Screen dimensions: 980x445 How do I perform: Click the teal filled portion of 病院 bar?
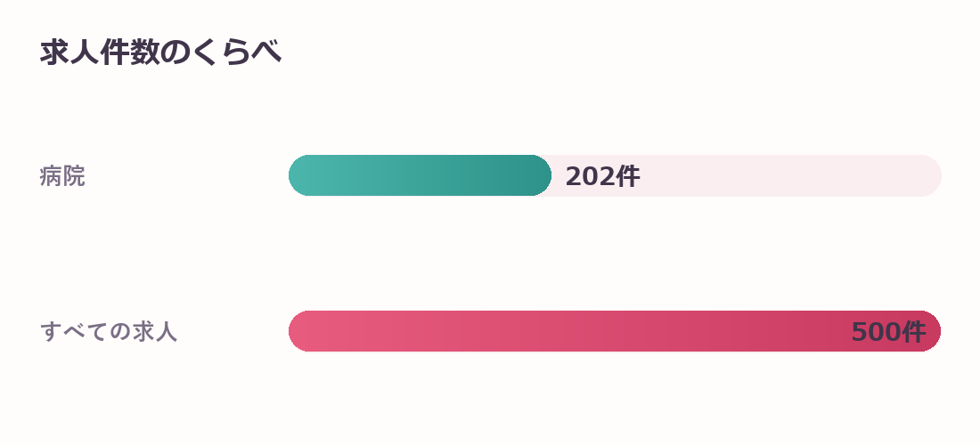420,175
